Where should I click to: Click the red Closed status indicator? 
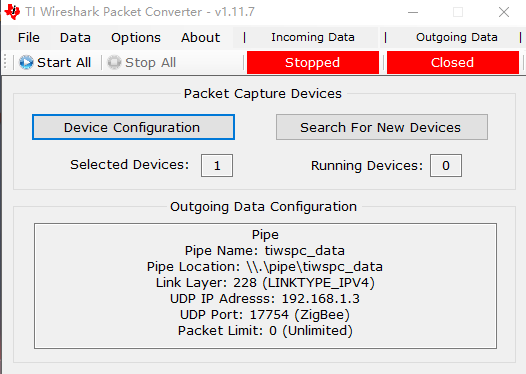click(x=453, y=62)
